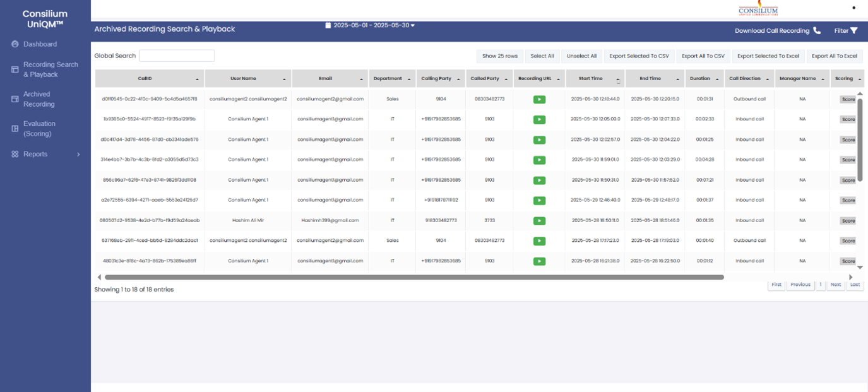Go to the Next page of entries
This screenshot has width=868, height=392.
(x=835, y=285)
